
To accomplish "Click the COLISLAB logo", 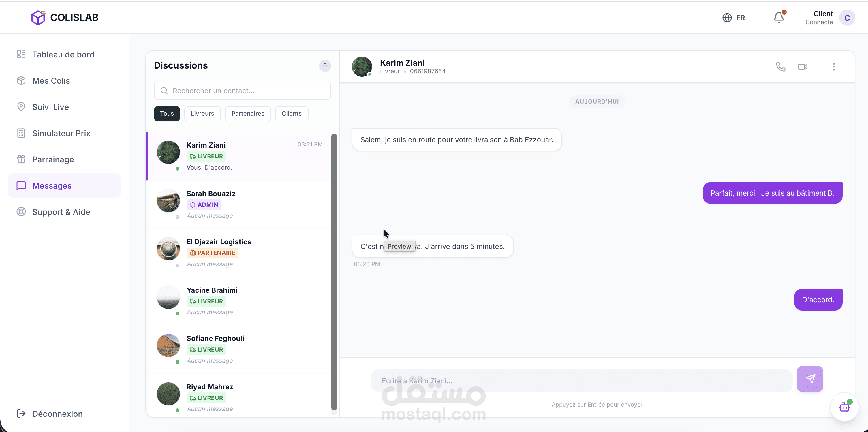I will [x=65, y=18].
